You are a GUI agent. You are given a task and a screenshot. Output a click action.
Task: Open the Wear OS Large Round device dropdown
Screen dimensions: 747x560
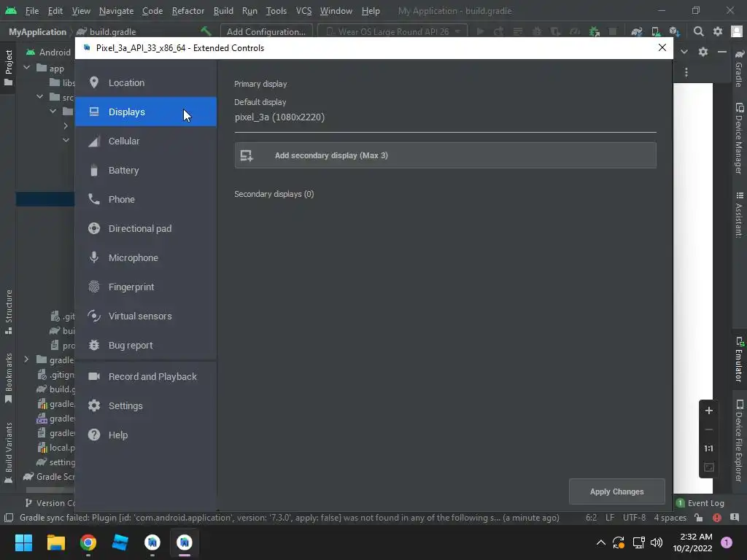[x=393, y=31]
